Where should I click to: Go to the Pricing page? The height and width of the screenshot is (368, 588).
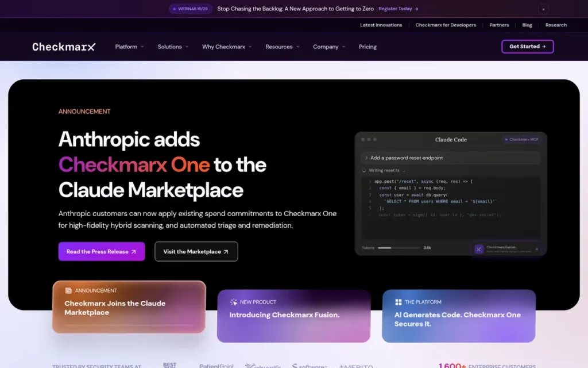(x=367, y=47)
